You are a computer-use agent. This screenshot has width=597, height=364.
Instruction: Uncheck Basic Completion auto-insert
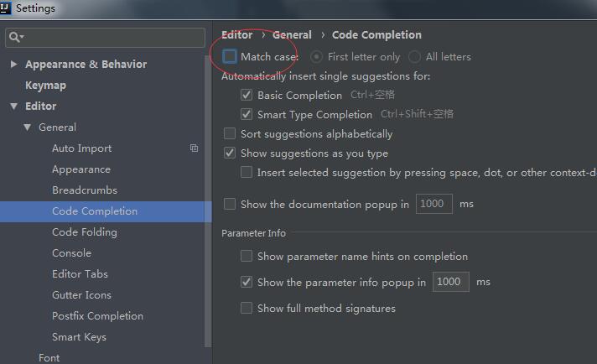(247, 96)
